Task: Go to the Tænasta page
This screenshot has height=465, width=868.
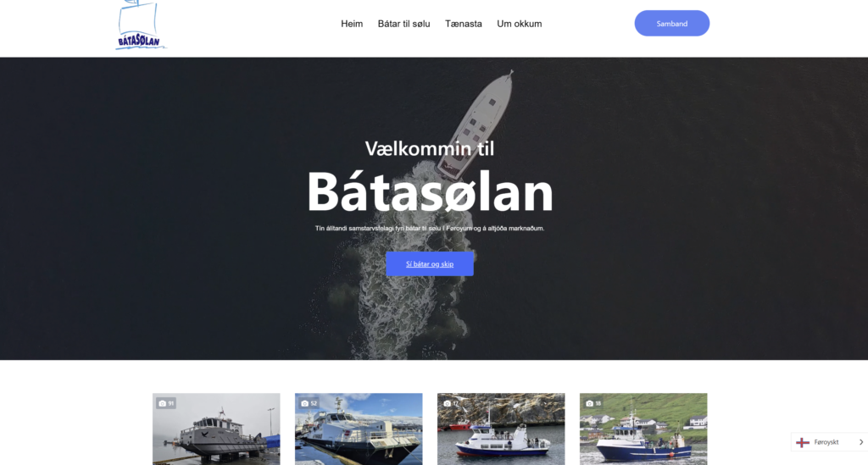Action: click(464, 24)
